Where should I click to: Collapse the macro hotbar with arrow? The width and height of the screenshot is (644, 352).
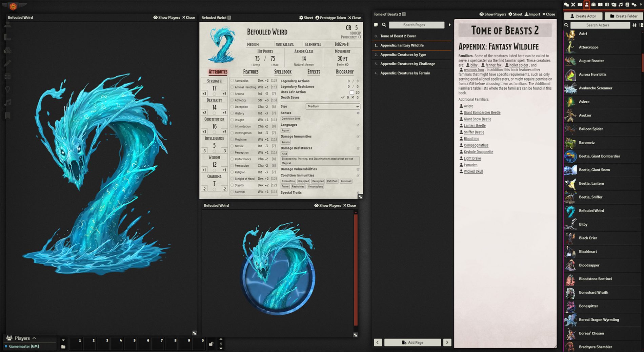pos(63,340)
